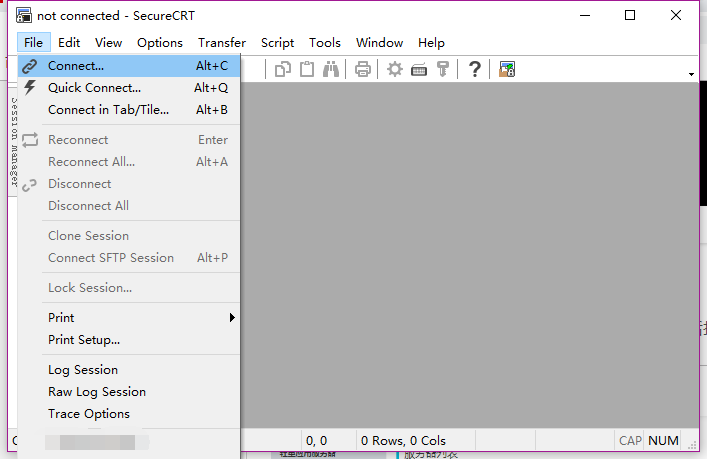This screenshot has width=707, height=459.
Task: Open the Help menu
Action: [x=431, y=43]
